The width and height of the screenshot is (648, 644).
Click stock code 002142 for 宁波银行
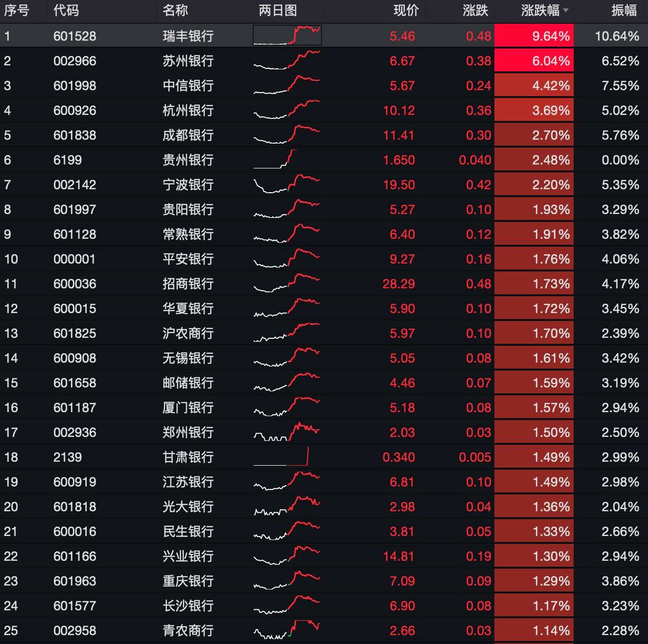coord(75,185)
